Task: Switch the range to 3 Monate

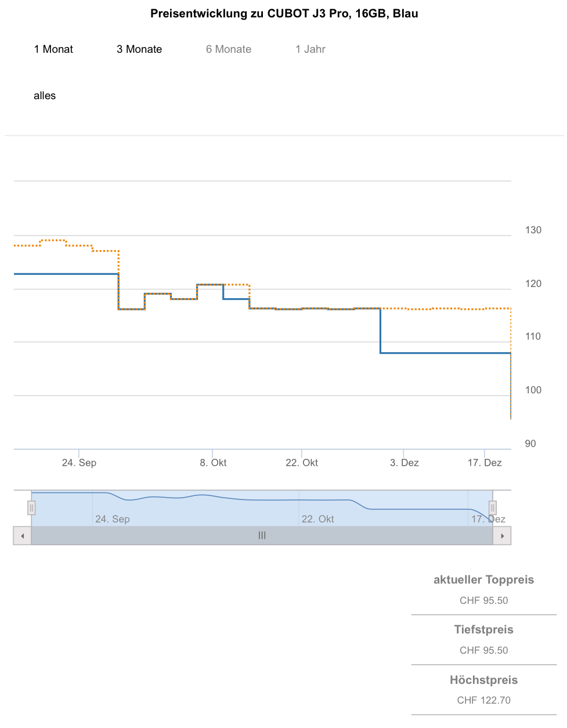Action: pyautogui.click(x=139, y=49)
